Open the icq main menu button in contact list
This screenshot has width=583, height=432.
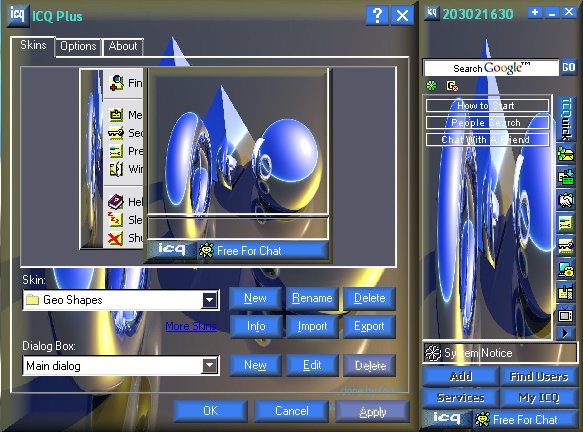click(x=447, y=418)
